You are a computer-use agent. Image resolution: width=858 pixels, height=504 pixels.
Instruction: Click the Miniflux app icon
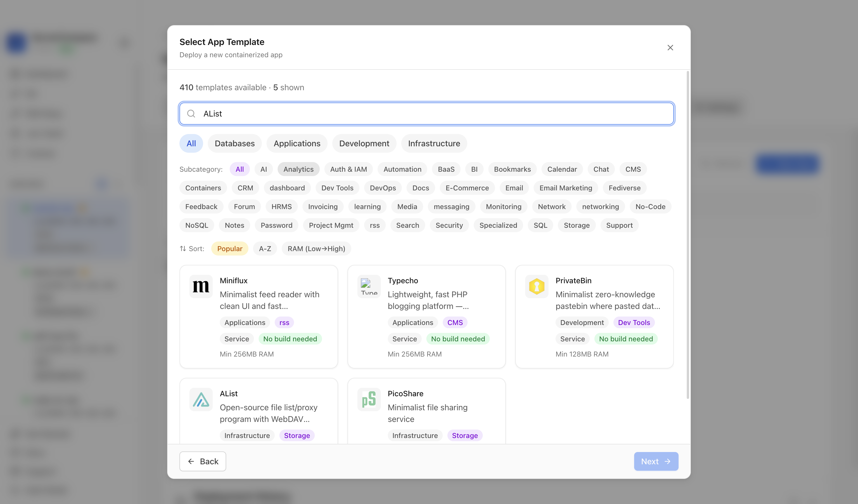pos(201,286)
